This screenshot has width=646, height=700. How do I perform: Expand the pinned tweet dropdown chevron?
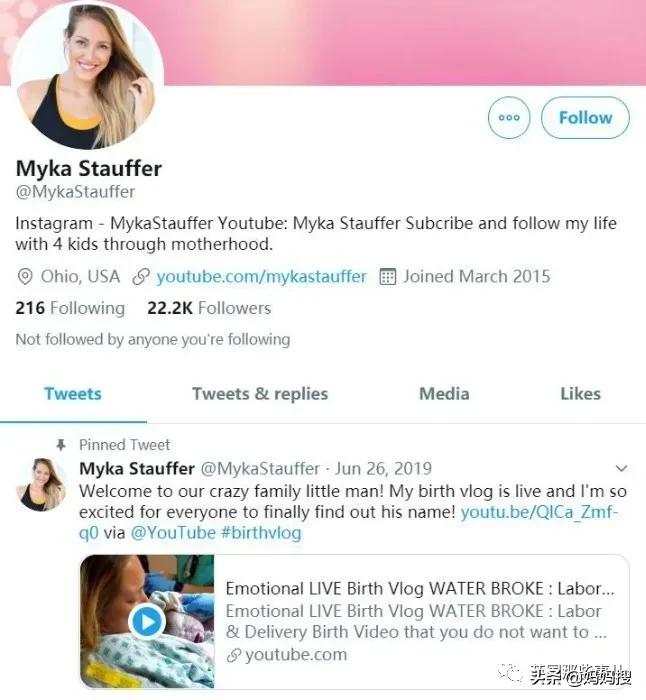coord(621,468)
